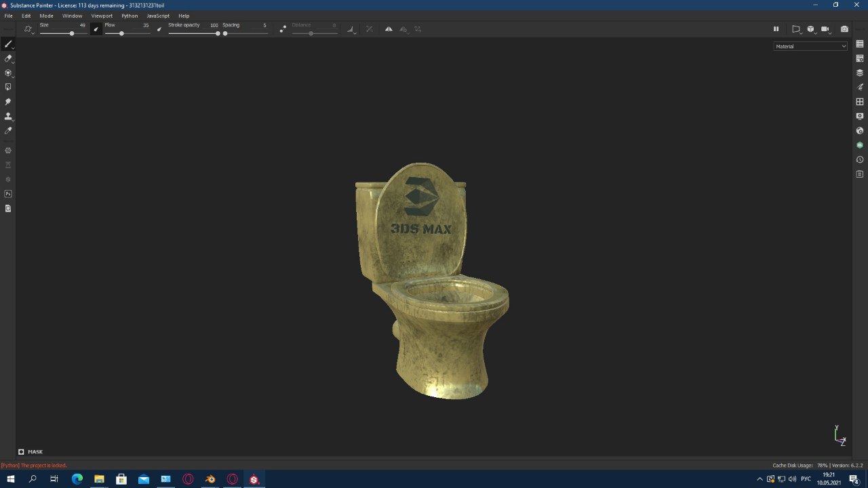Open the Python menu
868x488 pixels.
130,16
